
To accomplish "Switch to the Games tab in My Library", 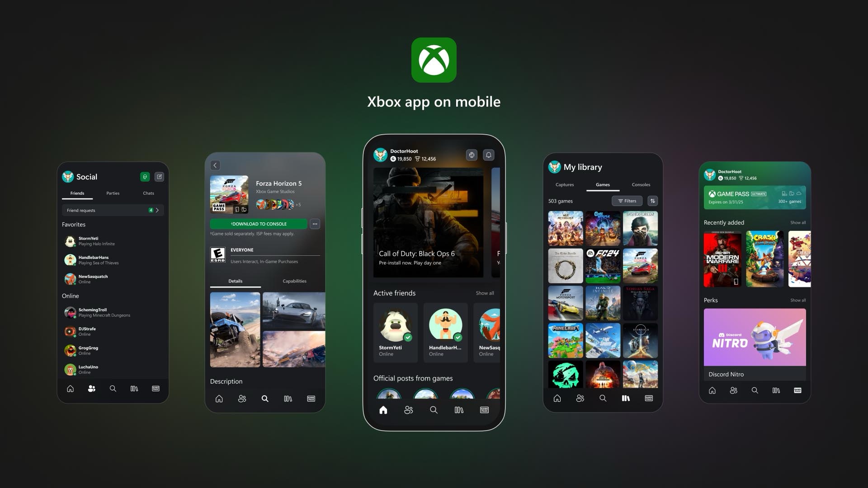I will coord(603,184).
